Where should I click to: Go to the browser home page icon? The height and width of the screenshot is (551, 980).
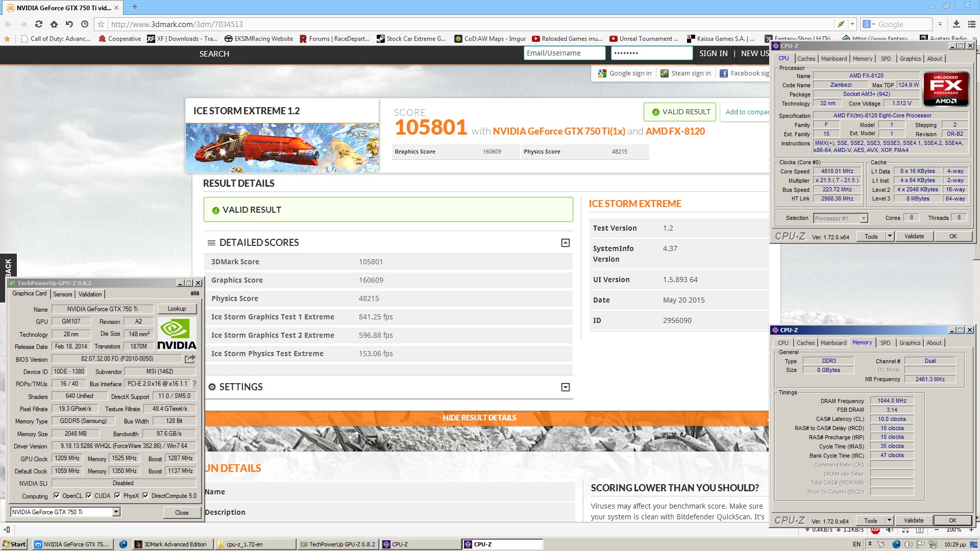pyautogui.click(x=54, y=24)
